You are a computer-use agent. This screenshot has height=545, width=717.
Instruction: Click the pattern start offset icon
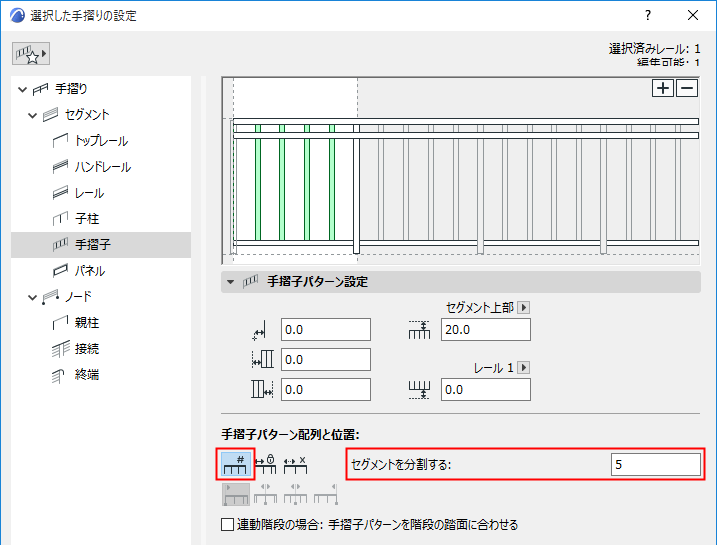tap(262, 360)
